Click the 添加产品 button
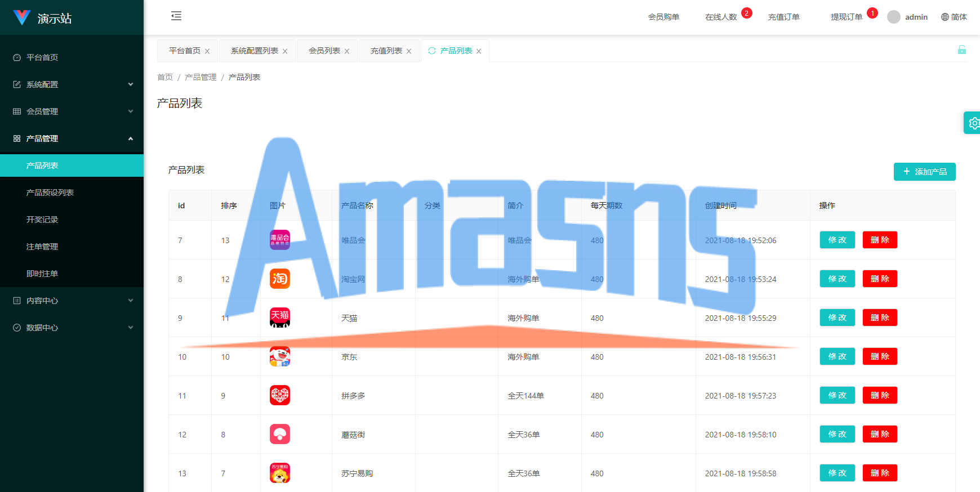Image resolution: width=980 pixels, height=492 pixels. click(924, 172)
